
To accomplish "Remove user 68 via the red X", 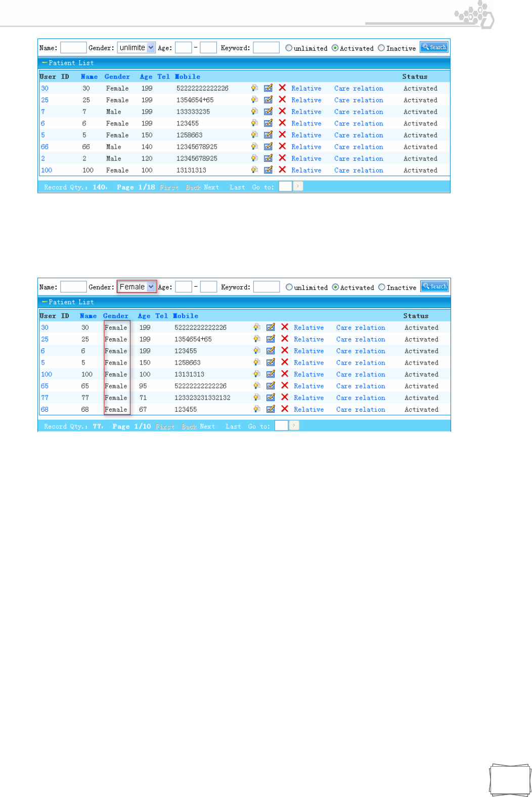I will (x=285, y=409).
